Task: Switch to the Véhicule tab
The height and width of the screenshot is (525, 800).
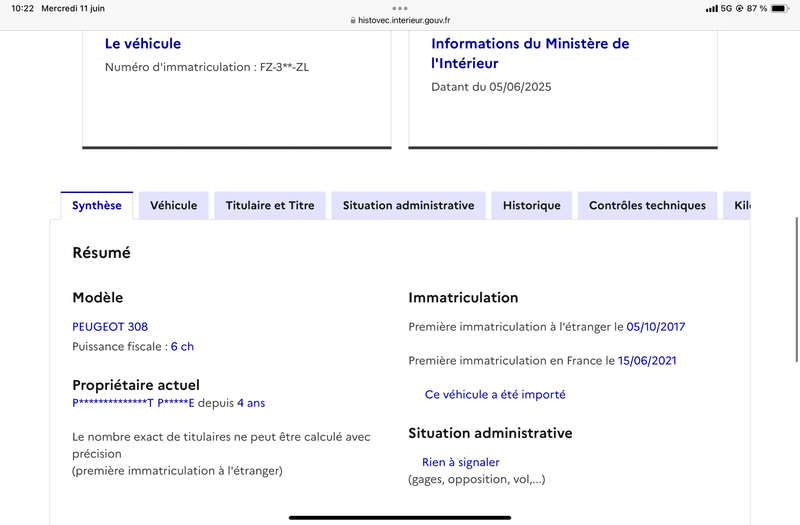Action: click(173, 206)
